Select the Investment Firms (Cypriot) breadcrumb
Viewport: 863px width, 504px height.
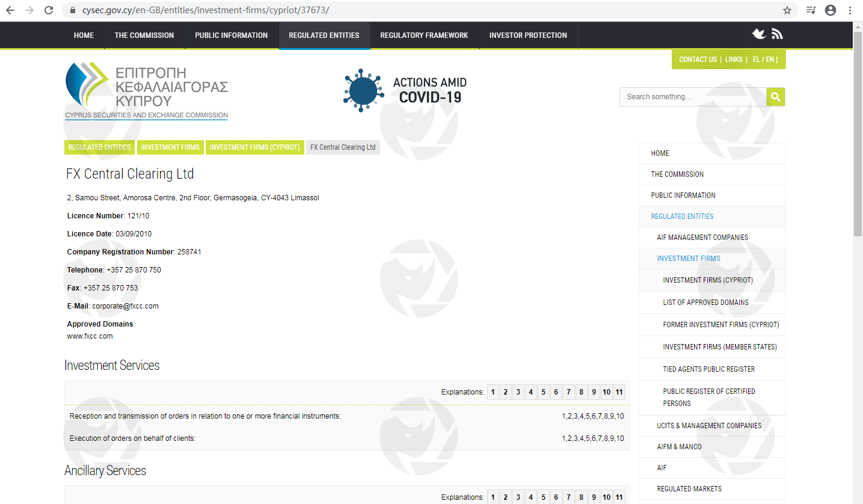coord(254,147)
